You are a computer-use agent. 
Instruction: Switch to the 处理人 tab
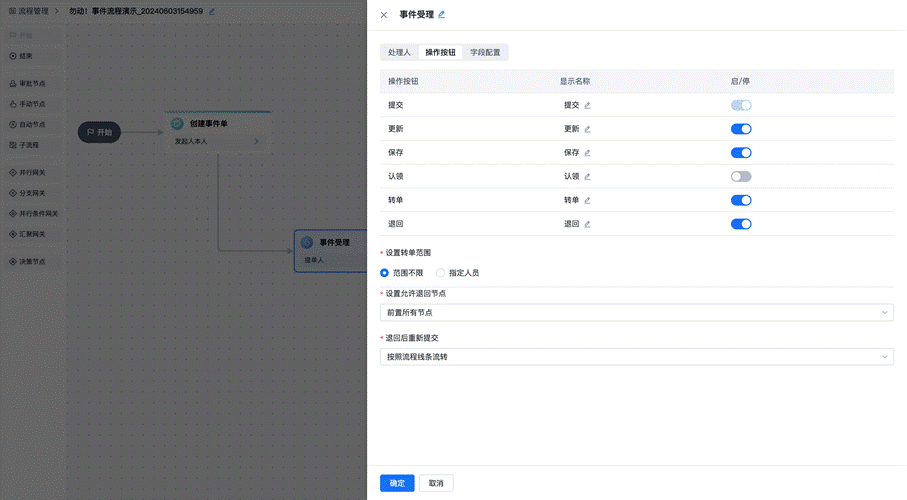(x=399, y=52)
